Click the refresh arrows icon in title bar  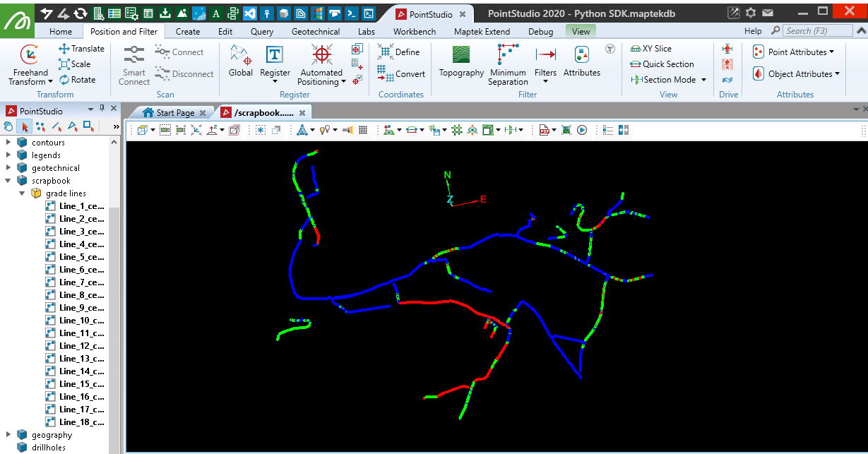81,13
